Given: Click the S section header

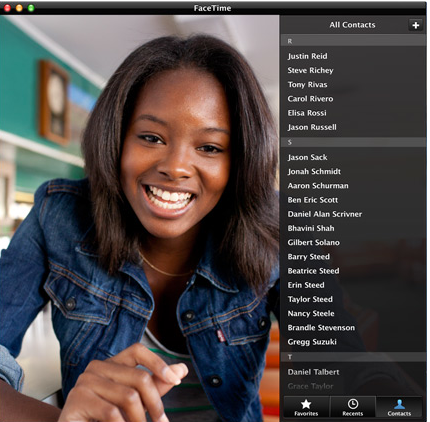Looking at the screenshot, I should pyautogui.click(x=353, y=142).
